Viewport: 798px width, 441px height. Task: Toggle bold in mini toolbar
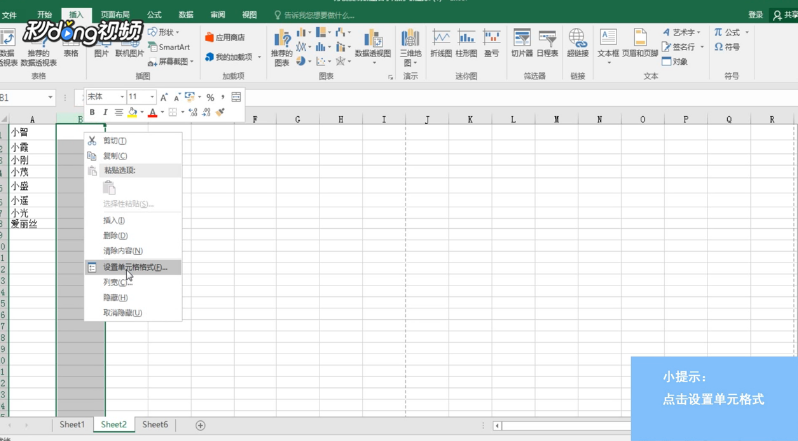92,112
